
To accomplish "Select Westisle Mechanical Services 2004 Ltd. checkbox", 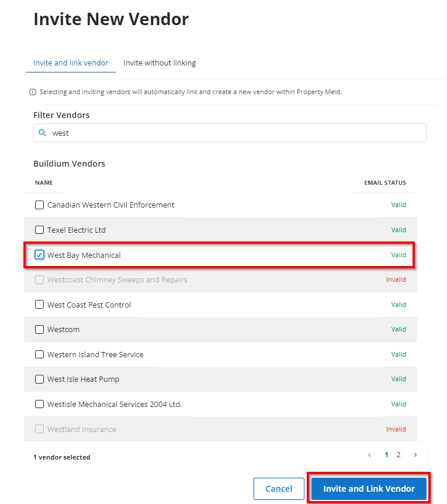I will (x=39, y=404).
